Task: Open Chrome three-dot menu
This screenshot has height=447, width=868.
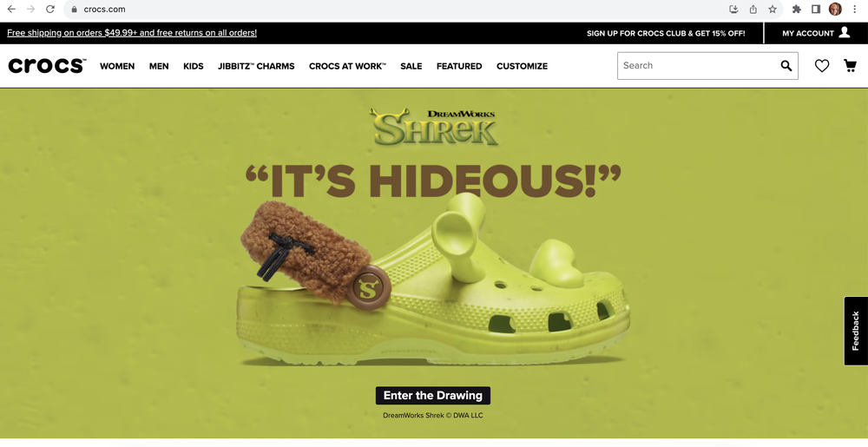Action: point(854,9)
